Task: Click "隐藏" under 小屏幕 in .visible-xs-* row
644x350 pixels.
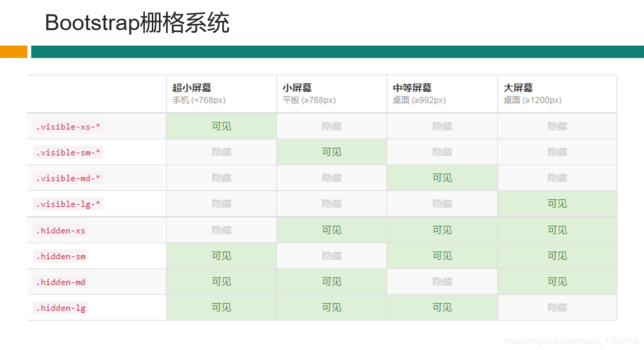Action: 331,126
